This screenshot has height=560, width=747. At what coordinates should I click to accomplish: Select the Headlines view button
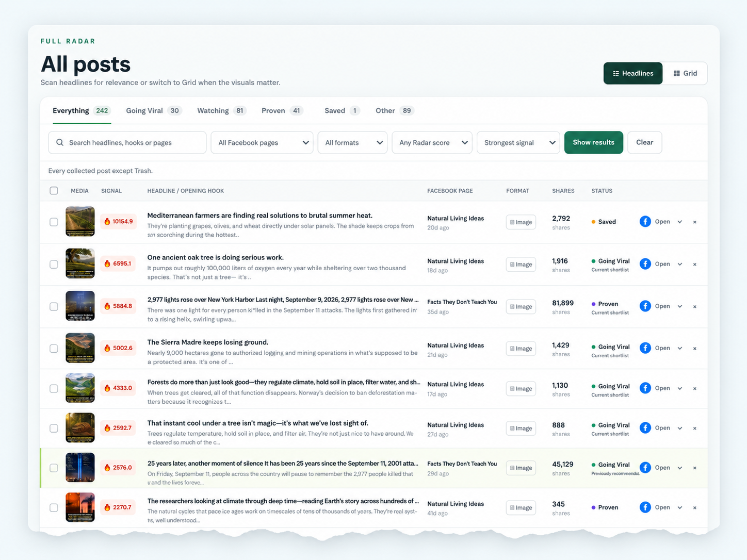tap(633, 73)
